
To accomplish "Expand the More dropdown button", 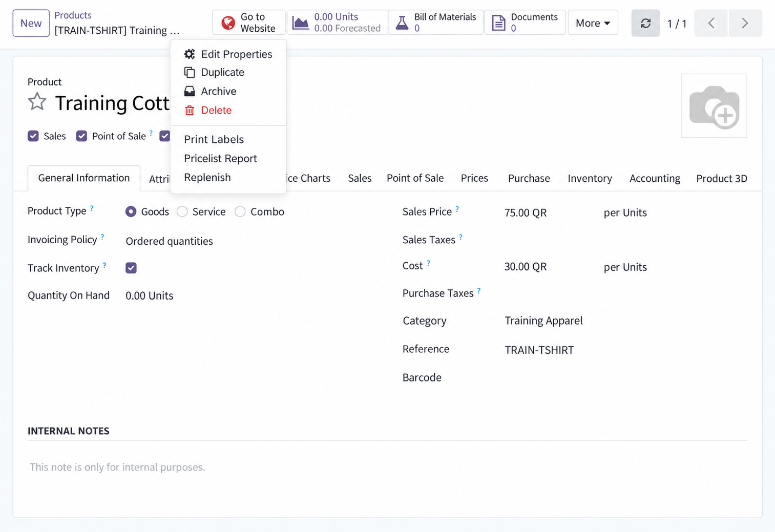I will point(593,23).
